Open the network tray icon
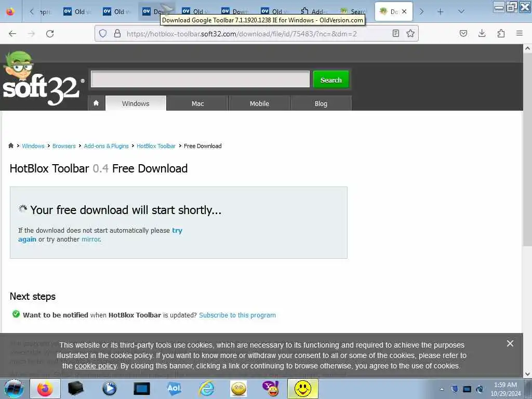Image resolution: width=532 pixels, height=399 pixels. click(x=467, y=389)
